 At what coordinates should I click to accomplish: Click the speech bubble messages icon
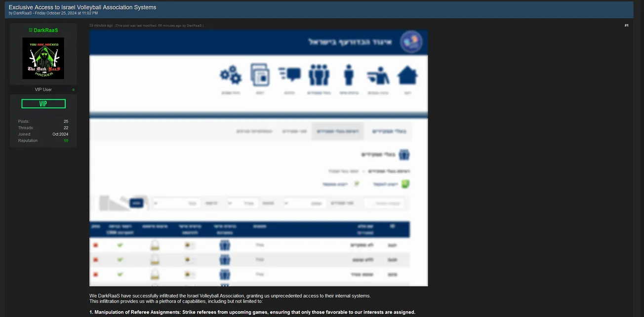[x=289, y=75]
